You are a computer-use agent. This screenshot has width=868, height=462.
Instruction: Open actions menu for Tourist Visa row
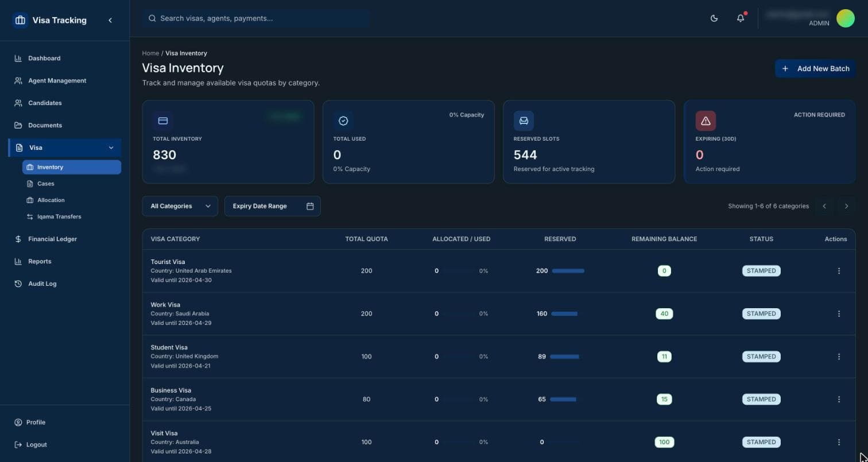click(x=839, y=271)
